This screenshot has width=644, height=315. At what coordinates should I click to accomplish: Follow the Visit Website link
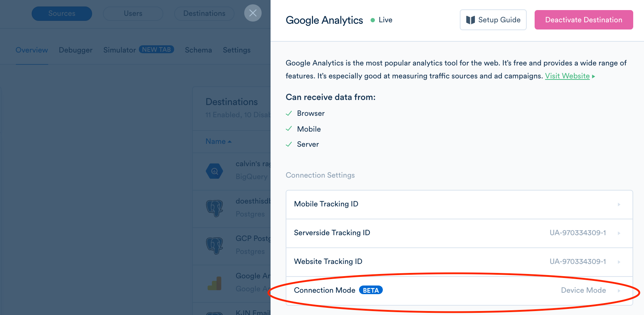[567, 76]
